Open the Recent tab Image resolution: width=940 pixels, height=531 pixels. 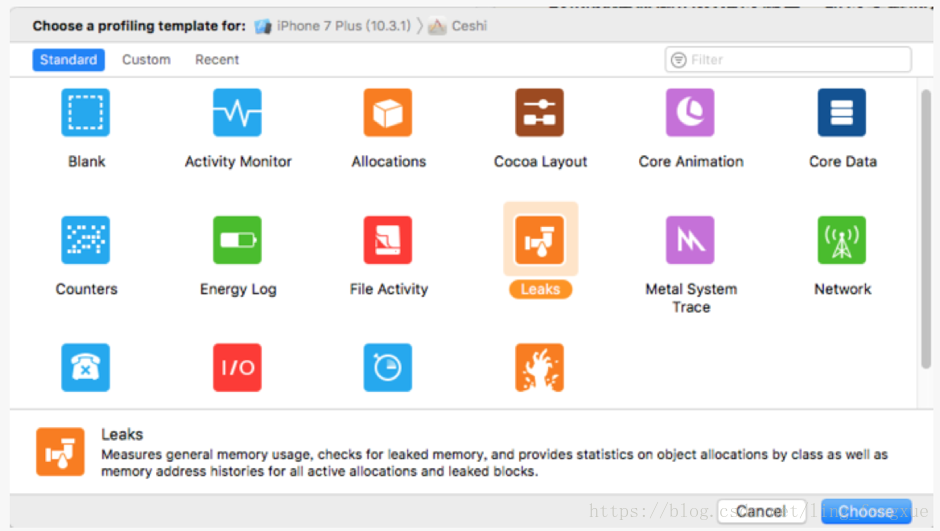[217, 60]
